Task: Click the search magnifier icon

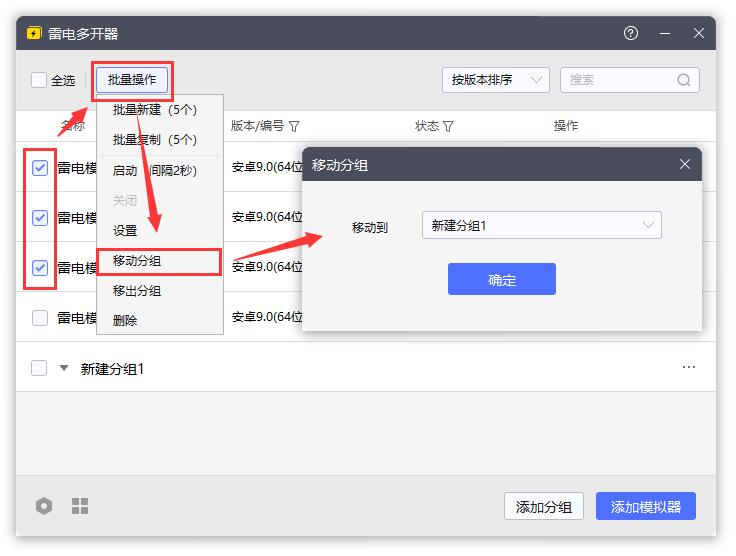Action: click(683, 80)
